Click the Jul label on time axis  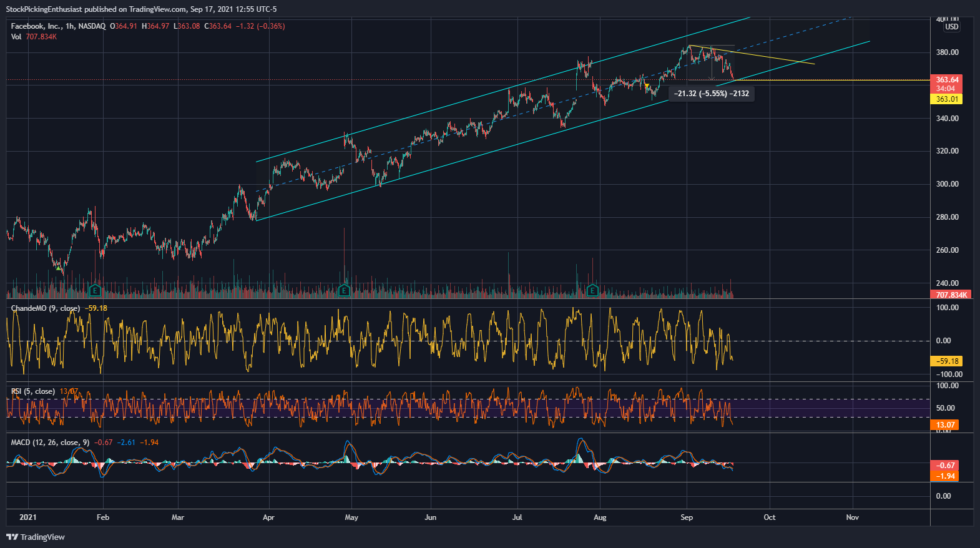[x=517, y=517]
